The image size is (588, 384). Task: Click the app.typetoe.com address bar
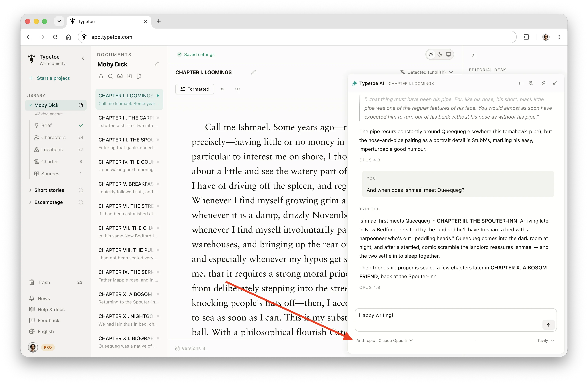297,37
